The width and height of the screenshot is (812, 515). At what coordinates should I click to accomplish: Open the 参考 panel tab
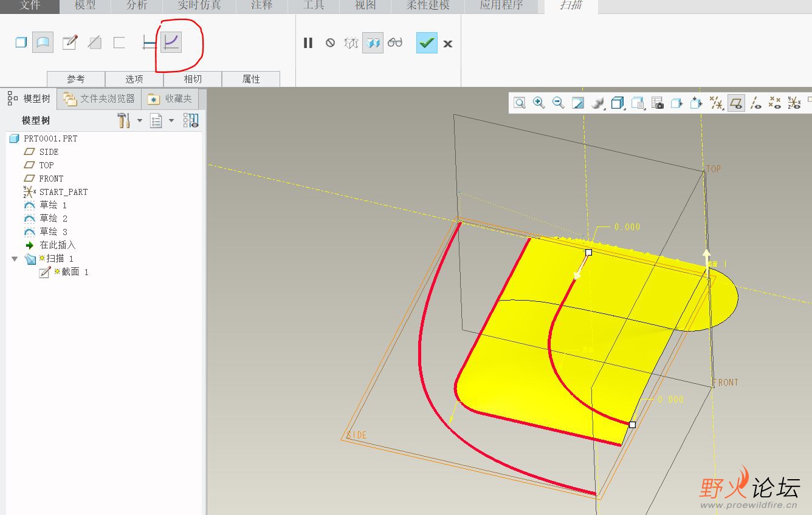pyautogui.click(x=76, y=79)
